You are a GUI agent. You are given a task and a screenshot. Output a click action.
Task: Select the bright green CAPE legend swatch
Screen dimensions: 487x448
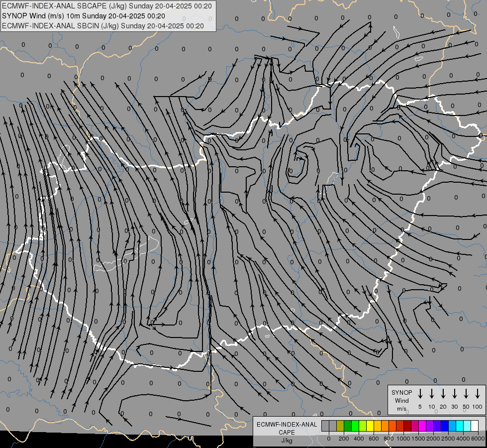(355, 426)
